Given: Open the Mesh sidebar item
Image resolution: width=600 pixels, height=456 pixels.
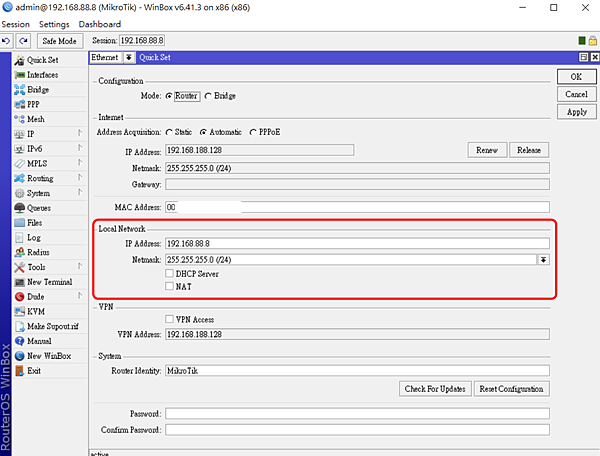Looking at the screenshot, I should pos(50,119).
